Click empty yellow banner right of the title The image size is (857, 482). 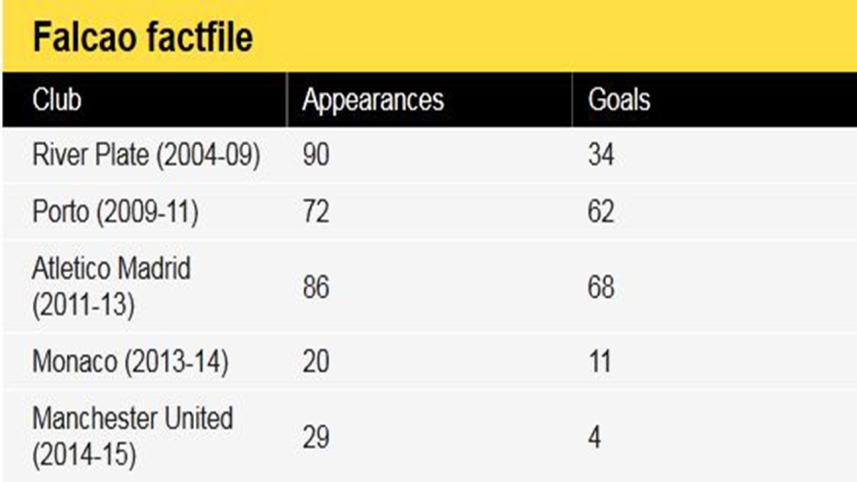(x=560, y=37)
